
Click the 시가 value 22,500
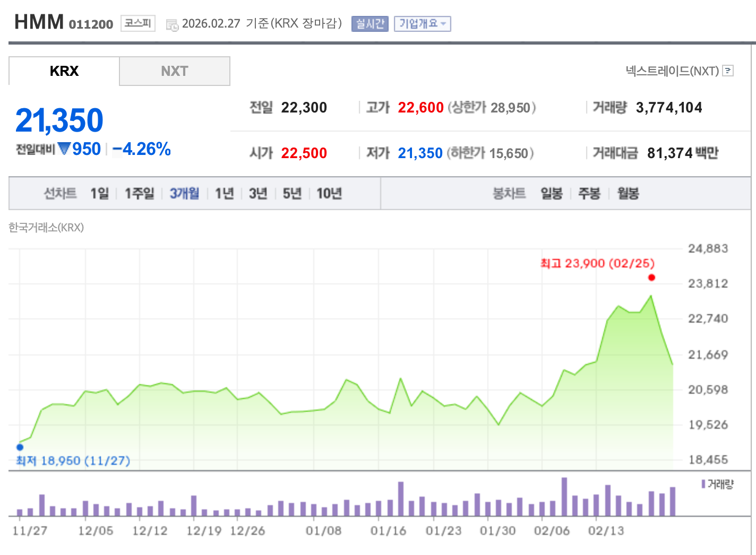tap(304, 153)
